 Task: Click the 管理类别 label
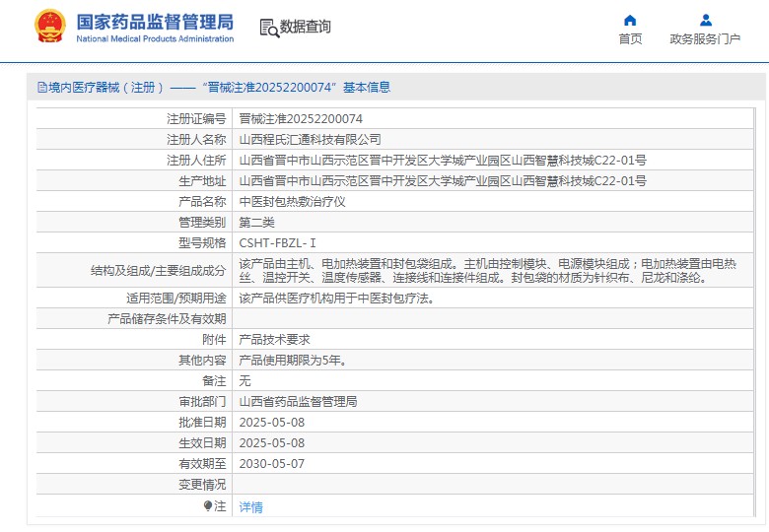202,222
